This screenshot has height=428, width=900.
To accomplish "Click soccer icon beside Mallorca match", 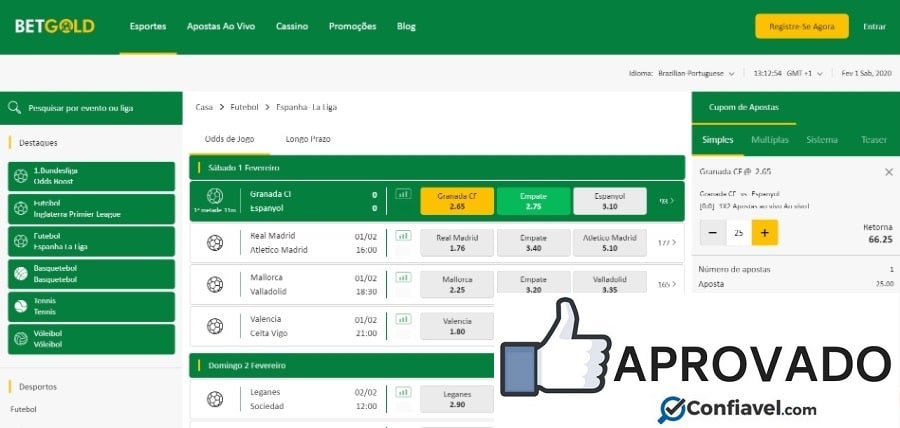I will pyautogui.click(x=215, y=285).
